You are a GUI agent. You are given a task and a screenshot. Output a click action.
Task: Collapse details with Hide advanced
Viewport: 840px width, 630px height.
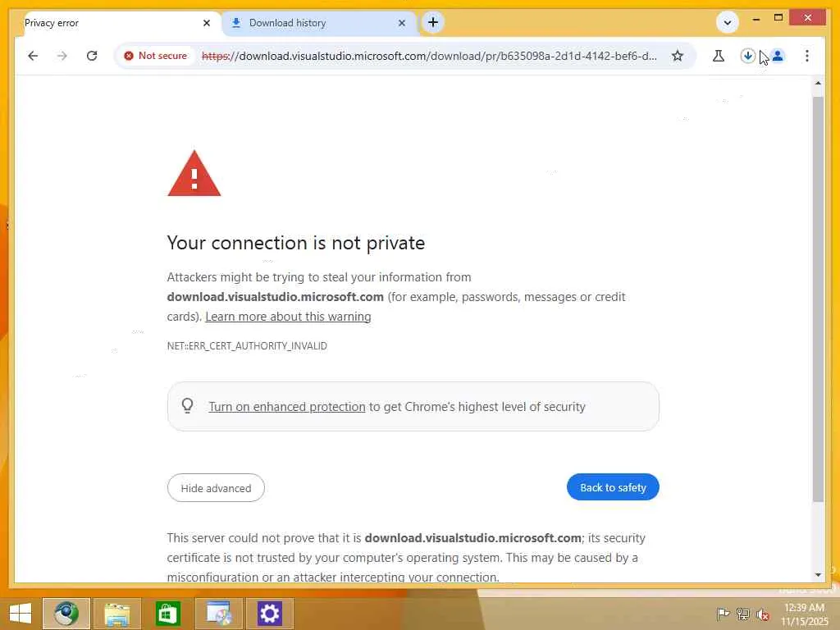(x=216, y=488)
